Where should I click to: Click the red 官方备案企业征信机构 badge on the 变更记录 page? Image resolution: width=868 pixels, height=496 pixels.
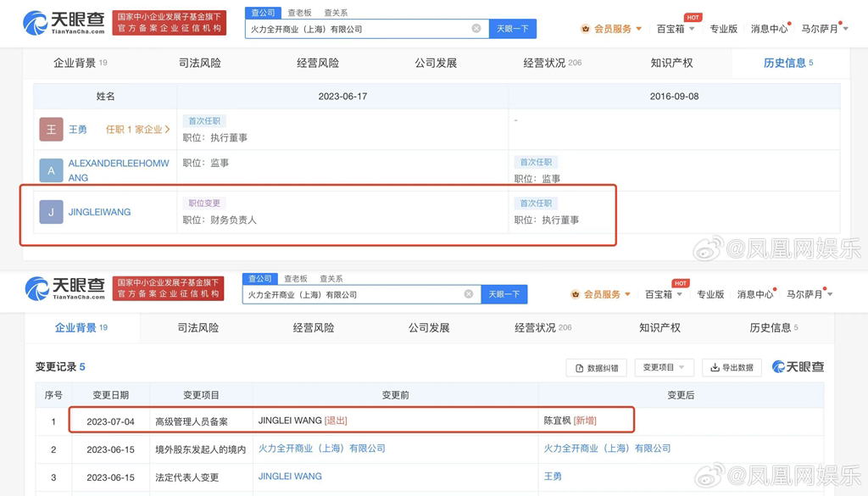click(169, 288)
